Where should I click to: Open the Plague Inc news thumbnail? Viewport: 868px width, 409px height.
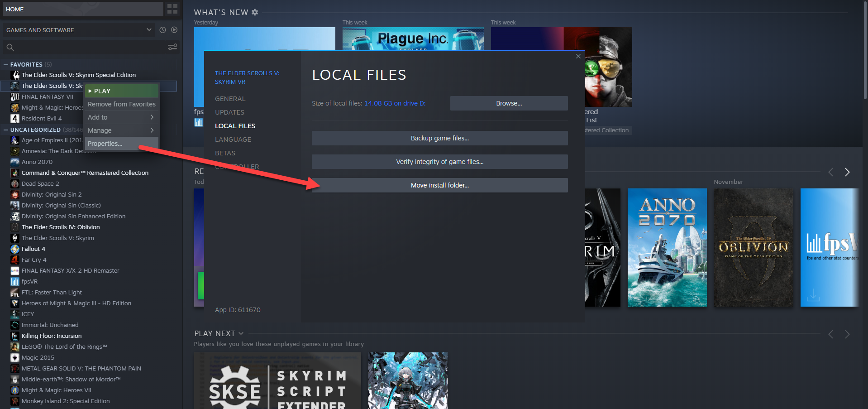(413, 39)
